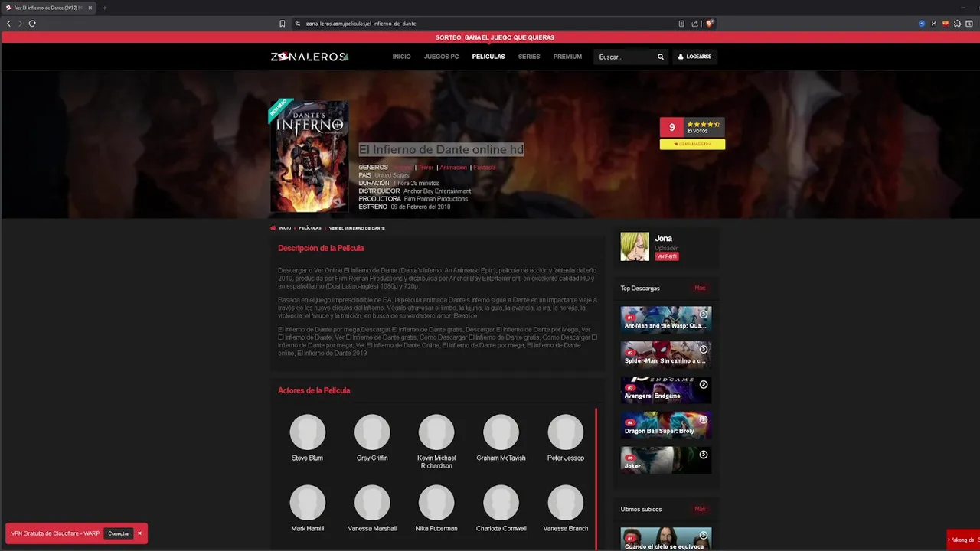Click the search magnifier icon beside Buscar
Image resolution: width=980 pixels, height=551 pixels.
point(661,57)
